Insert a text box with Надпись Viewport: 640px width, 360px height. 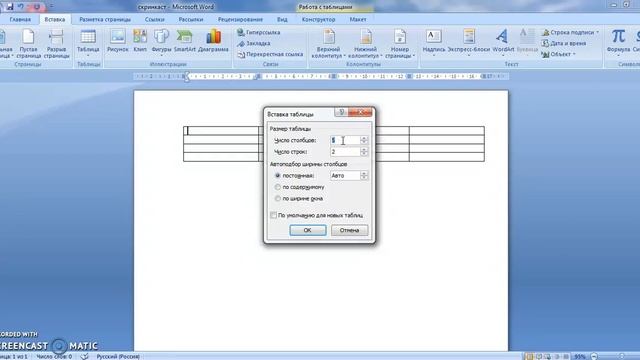point(434,42)
